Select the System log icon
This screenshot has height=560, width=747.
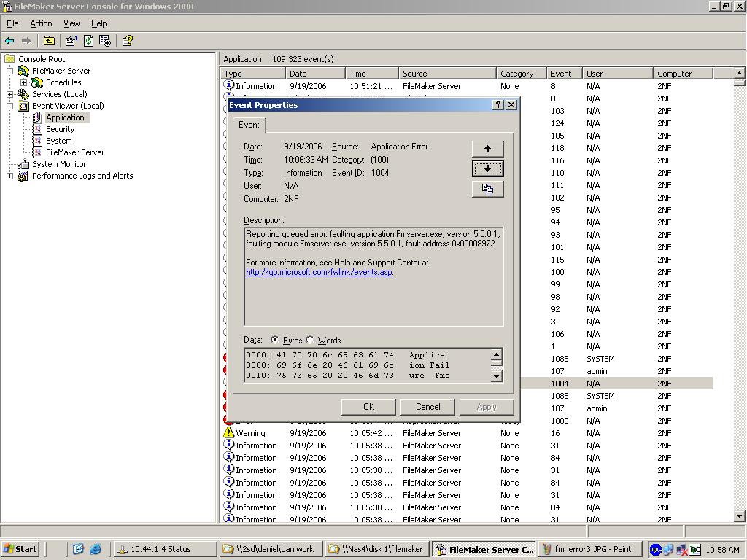click(x=37, y=141)
